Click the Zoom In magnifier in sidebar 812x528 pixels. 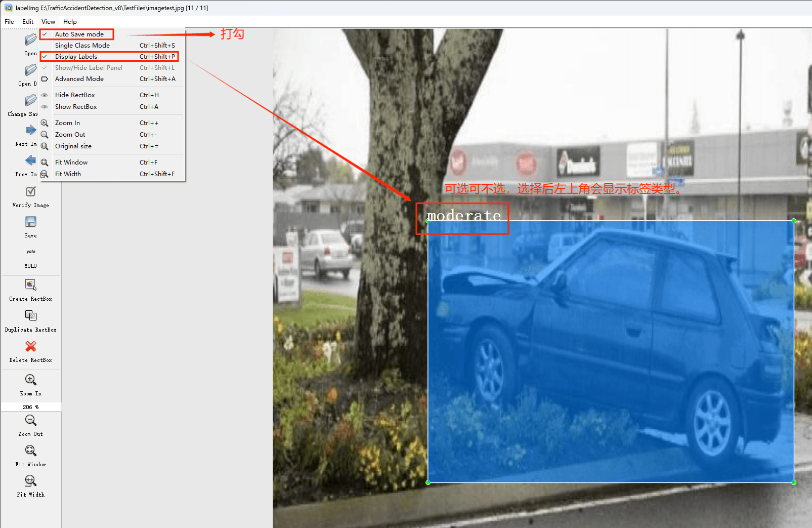[x=30, y=380]
